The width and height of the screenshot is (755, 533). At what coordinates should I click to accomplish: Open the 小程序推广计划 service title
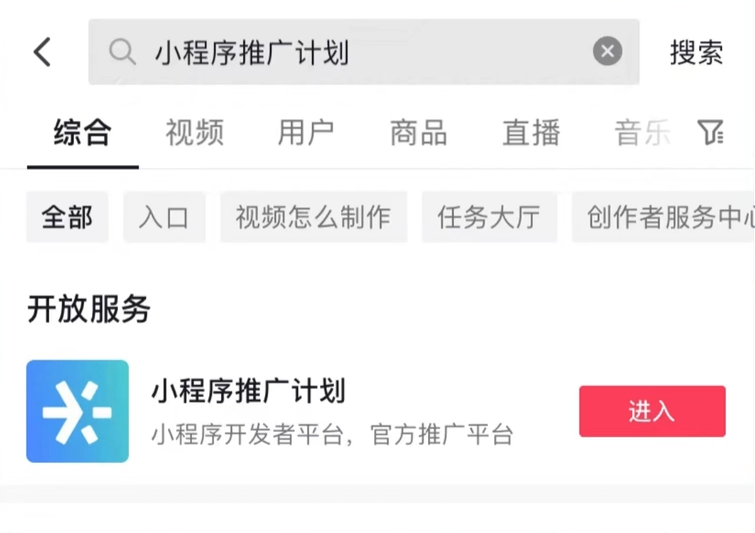[248, 391]
